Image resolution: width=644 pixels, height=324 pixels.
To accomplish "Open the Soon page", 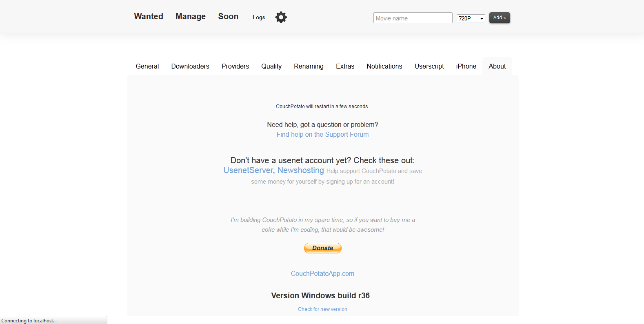I will coord(228,16).
